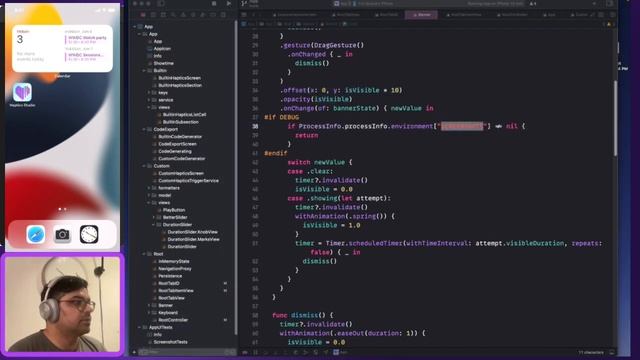The image size is (640, 360).
Task: Click the project navigator scrollbar
Action: click(x=236, y=178)
